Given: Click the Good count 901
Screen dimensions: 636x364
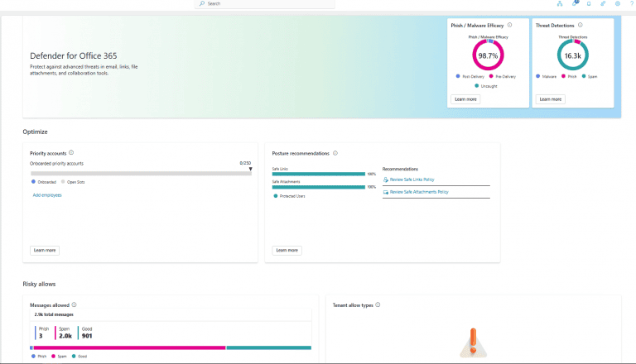Looking at the screenshot, I should point(87,336).
